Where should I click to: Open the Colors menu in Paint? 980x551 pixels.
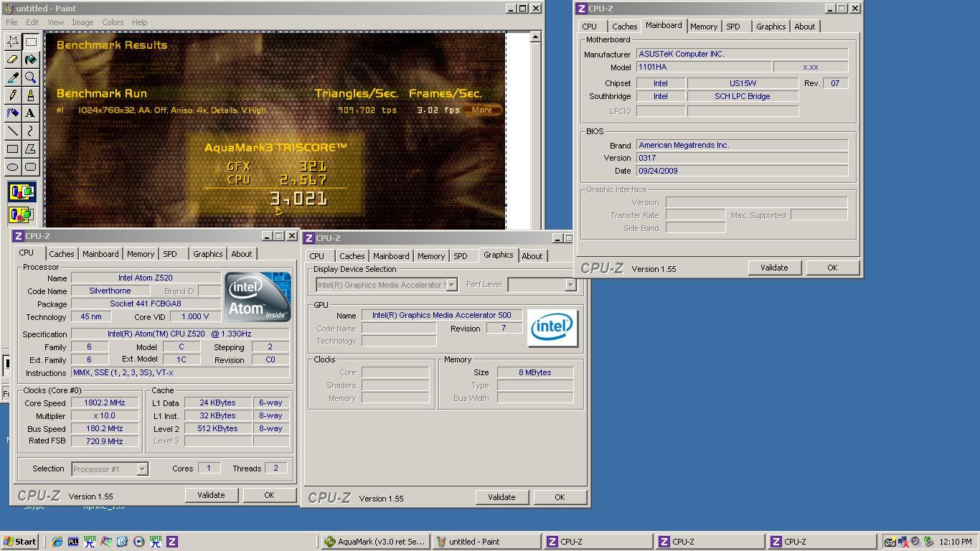coord(113,22)
